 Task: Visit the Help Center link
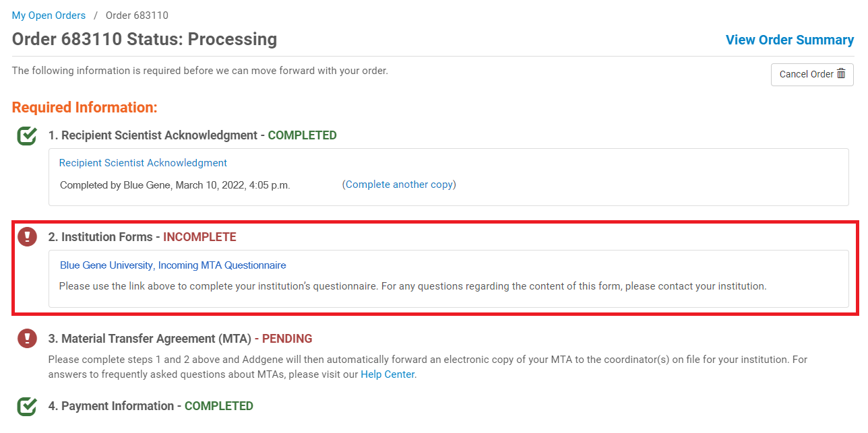pyautogui.click(x=387, y=374)
